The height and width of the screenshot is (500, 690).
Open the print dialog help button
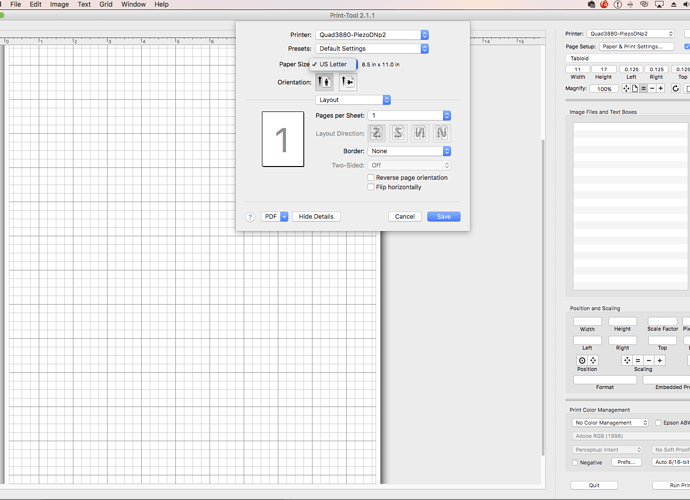point(250,217)
